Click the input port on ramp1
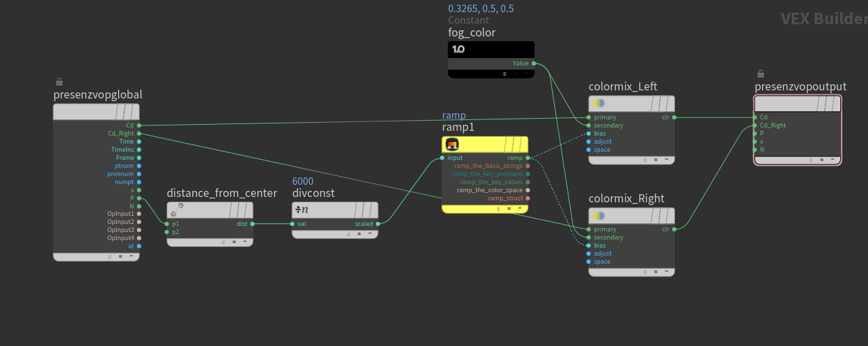The image size is (868, 346). coord(441,158)
